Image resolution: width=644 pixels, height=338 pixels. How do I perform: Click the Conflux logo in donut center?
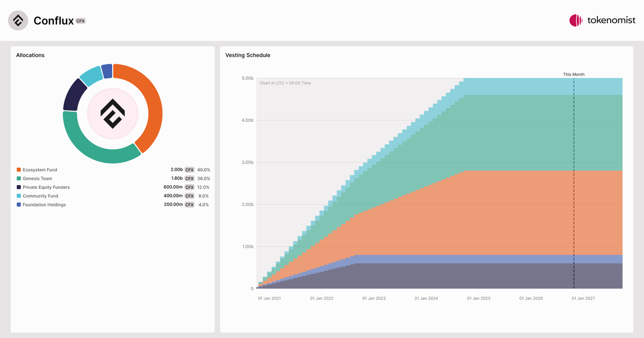click(x=113, y=114)
